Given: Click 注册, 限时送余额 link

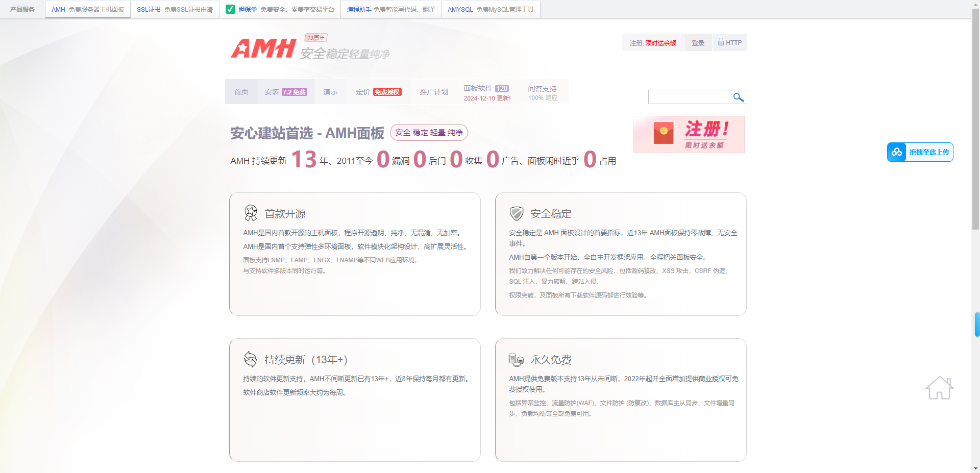Looking at the screenshot, I should pyautogui.click(x=653, y=43).
